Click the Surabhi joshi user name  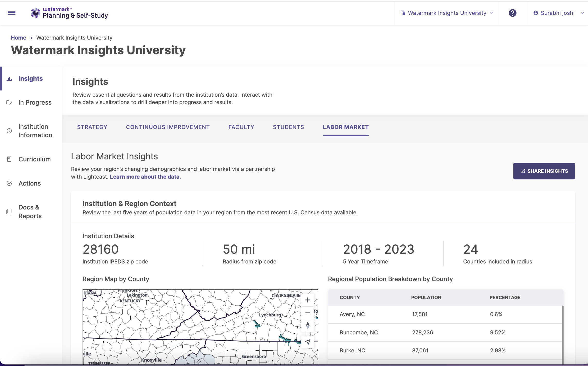[557, 13]
